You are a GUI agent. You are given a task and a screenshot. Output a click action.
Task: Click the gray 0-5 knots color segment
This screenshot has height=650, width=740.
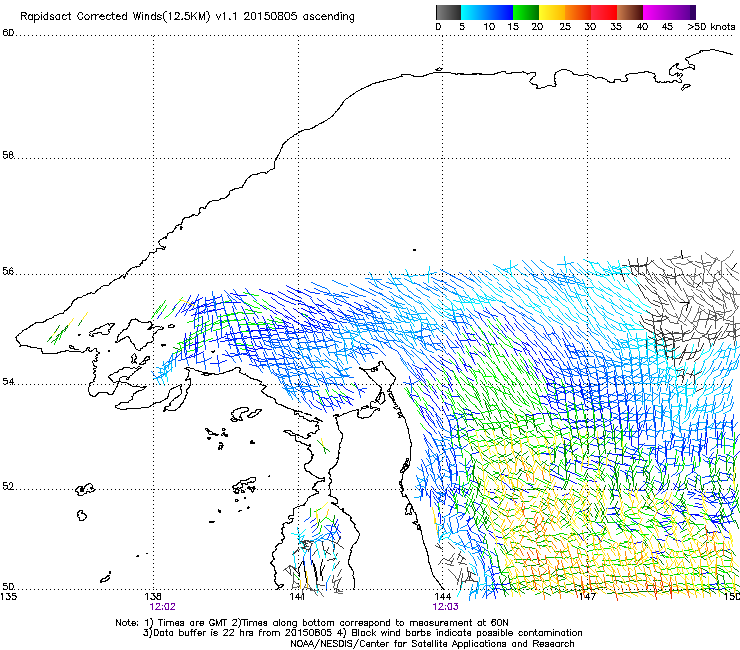pos(448,12)
